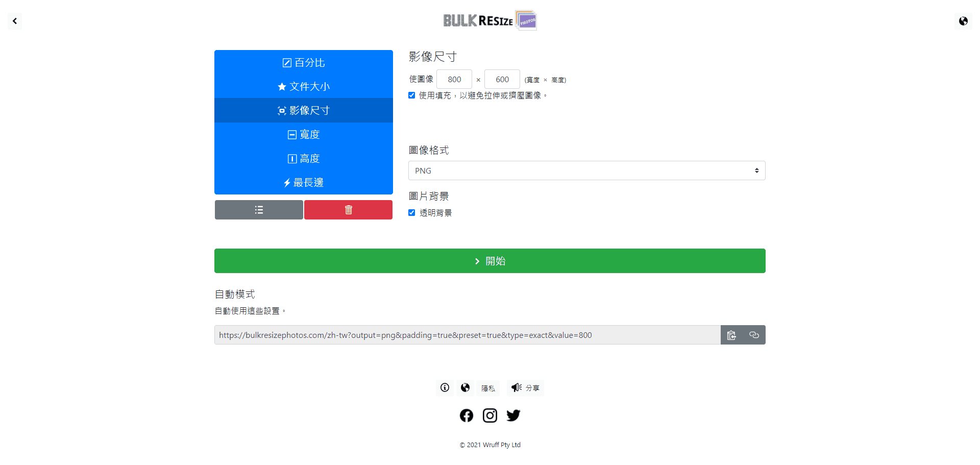980x465 pixels.
Task: Select the 寬度 resize mode
Action: click(304, 134)
